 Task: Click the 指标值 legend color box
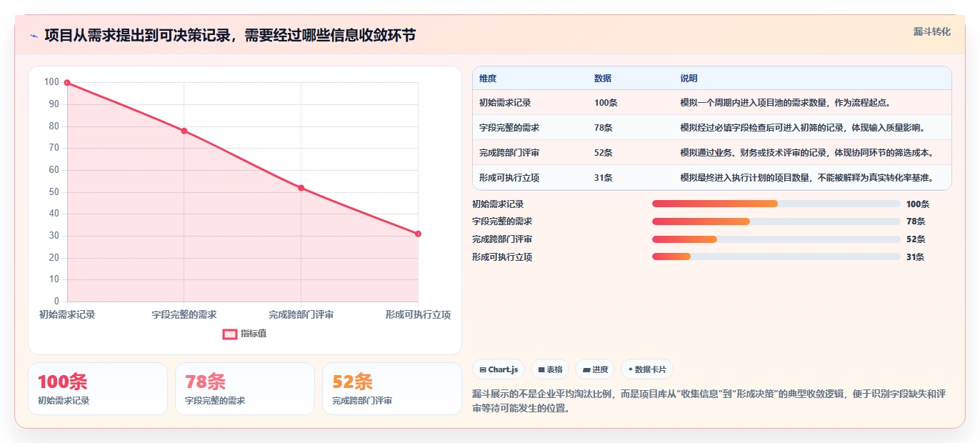click(230, 334)
